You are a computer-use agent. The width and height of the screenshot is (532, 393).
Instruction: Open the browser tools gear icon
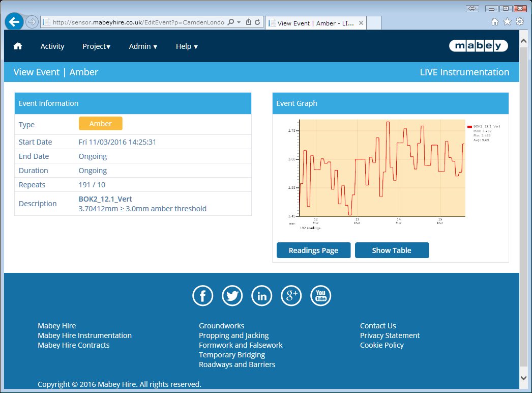pos(520,22)
